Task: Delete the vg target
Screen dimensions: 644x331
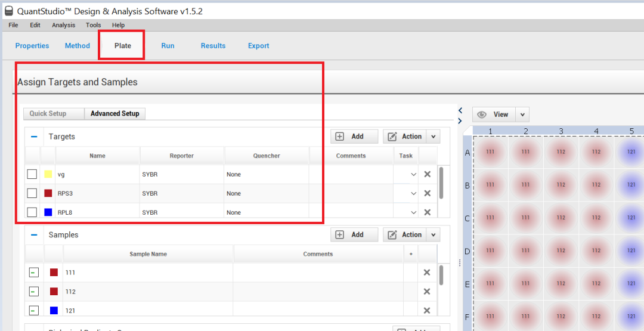Action: click(x=427, y=174)
